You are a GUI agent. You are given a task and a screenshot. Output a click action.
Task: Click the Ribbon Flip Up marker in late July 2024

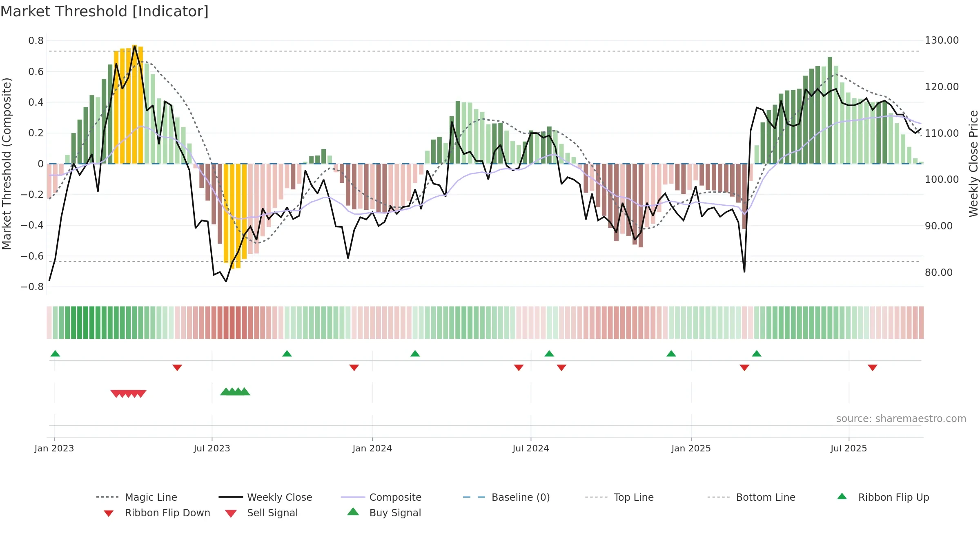pos(549,353)
